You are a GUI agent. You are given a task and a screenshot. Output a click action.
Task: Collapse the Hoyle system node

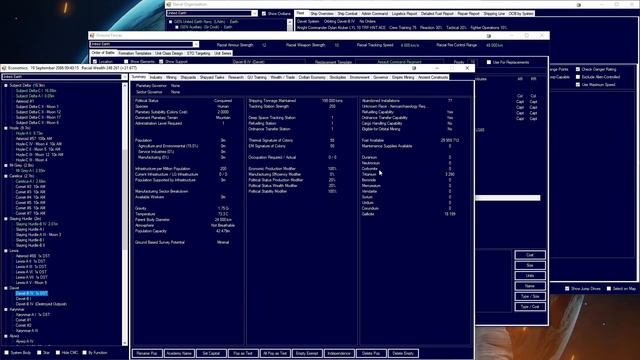6,128
